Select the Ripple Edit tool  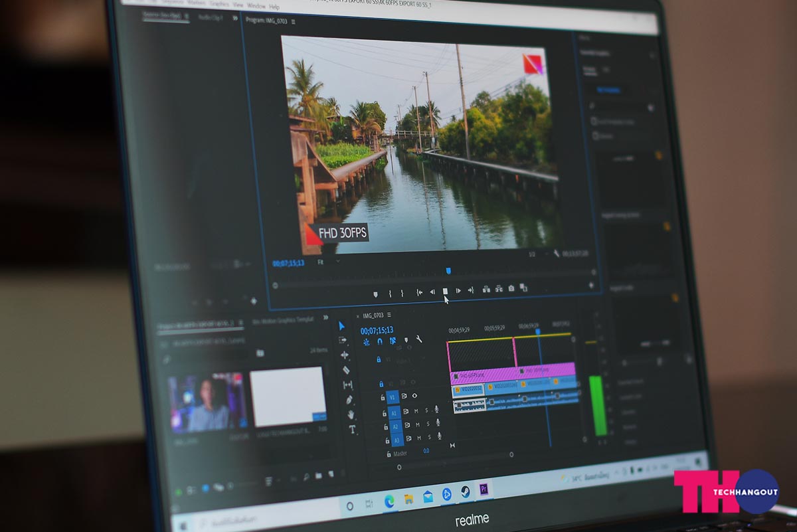coord(344,355)
